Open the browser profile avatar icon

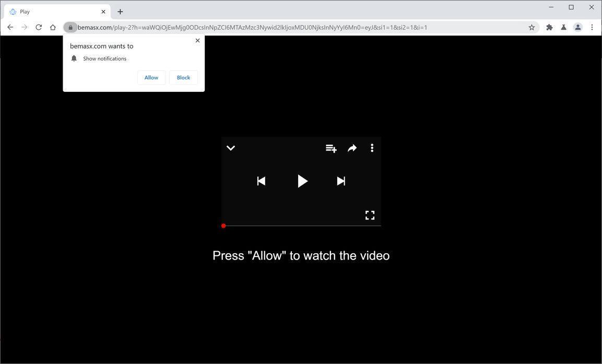pos(578,27)
